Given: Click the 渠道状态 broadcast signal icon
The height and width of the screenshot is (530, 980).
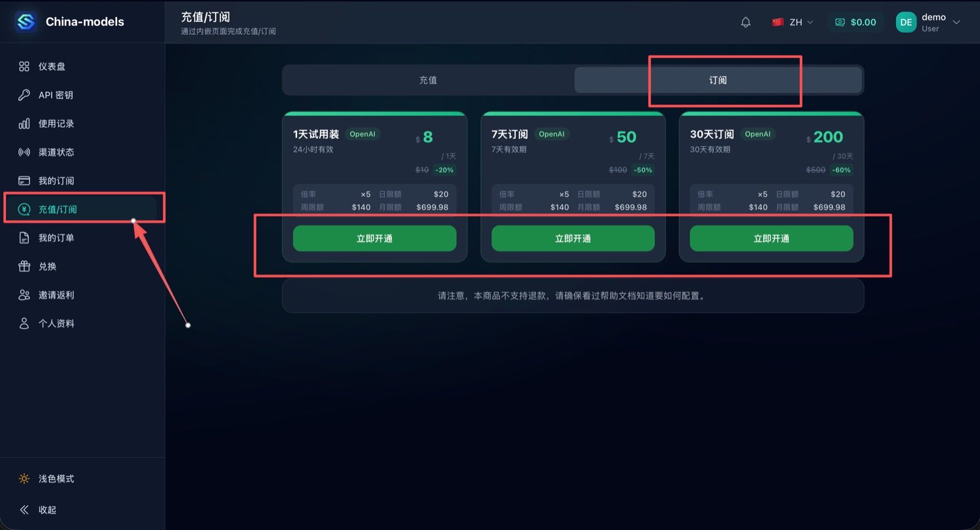Looking at the screenshot, I should (x=24, y=152).
